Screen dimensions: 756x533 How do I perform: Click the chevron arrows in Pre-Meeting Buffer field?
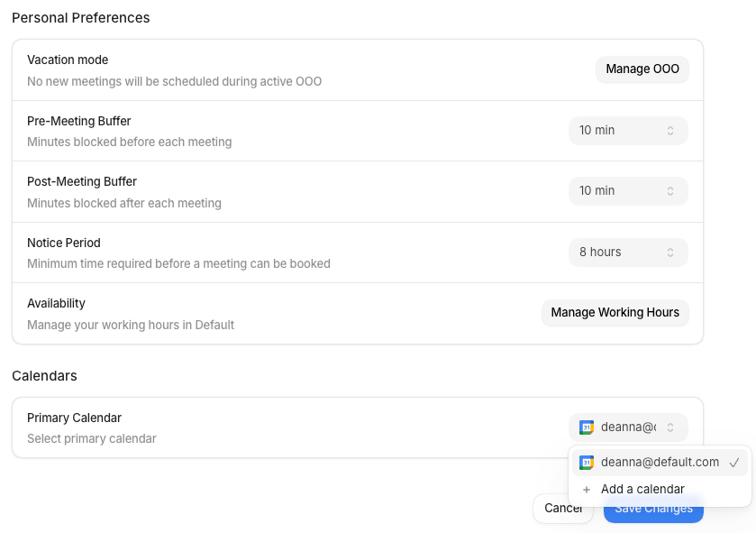(670, 131)
